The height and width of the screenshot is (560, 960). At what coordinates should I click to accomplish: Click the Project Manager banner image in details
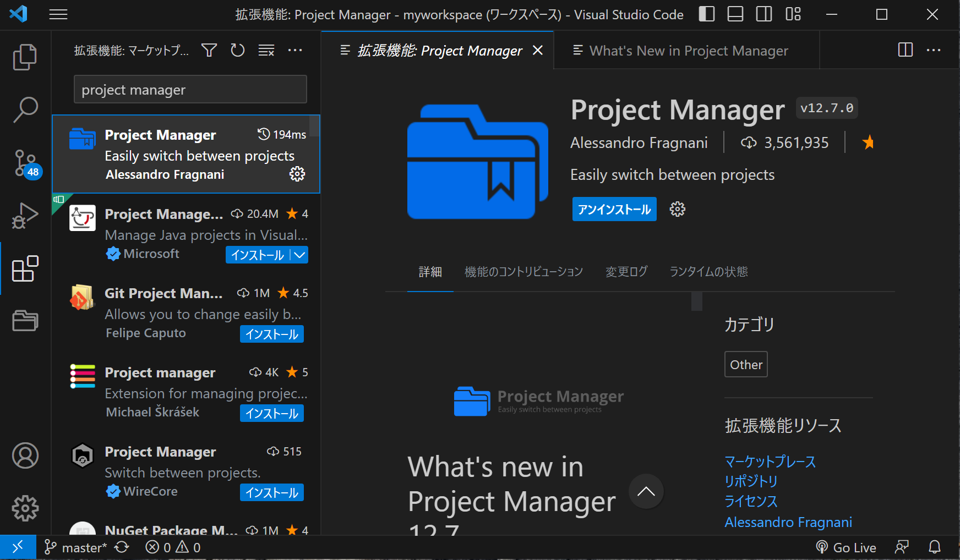(x=539, y=402)
